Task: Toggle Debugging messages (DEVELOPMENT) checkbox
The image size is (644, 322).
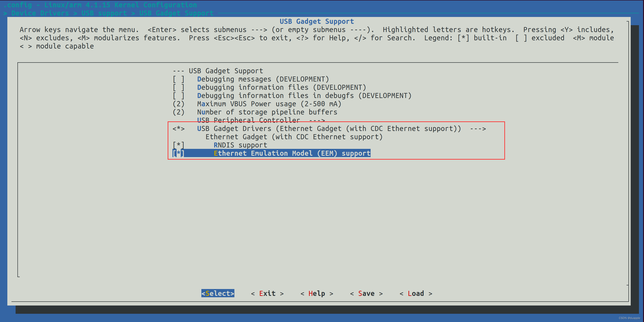Action: coord(178,79)
